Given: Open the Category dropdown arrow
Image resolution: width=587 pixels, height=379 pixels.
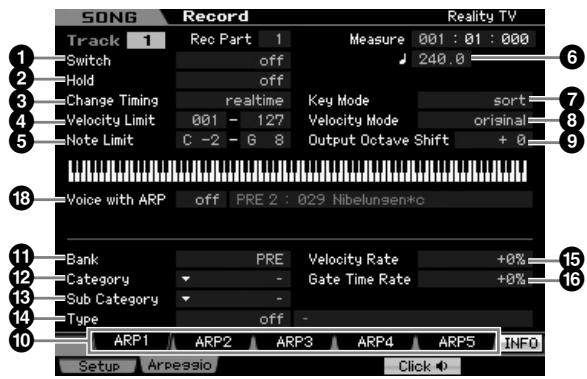Looking at the screenshot, I should tap(186, 279).
